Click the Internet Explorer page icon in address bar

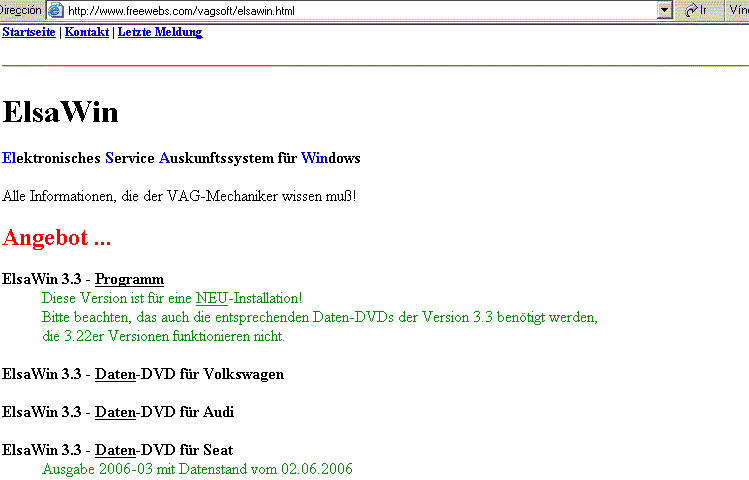coord(56,10)
